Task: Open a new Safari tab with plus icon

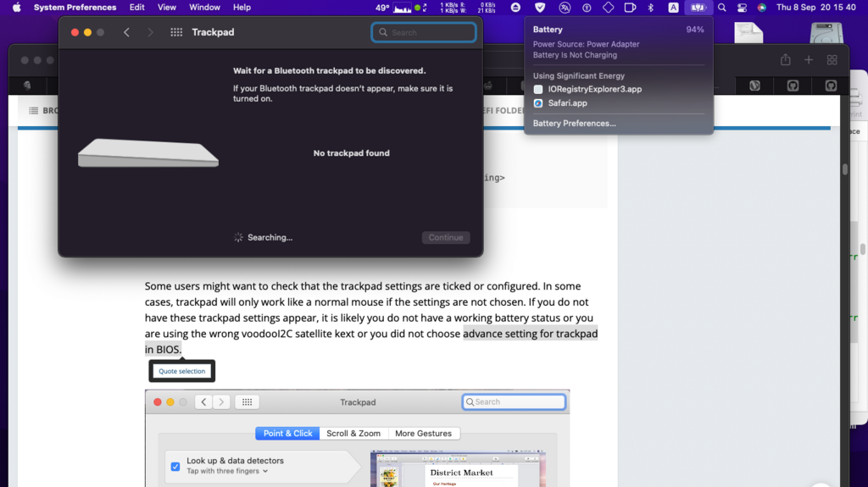Action: coord(809,60)
